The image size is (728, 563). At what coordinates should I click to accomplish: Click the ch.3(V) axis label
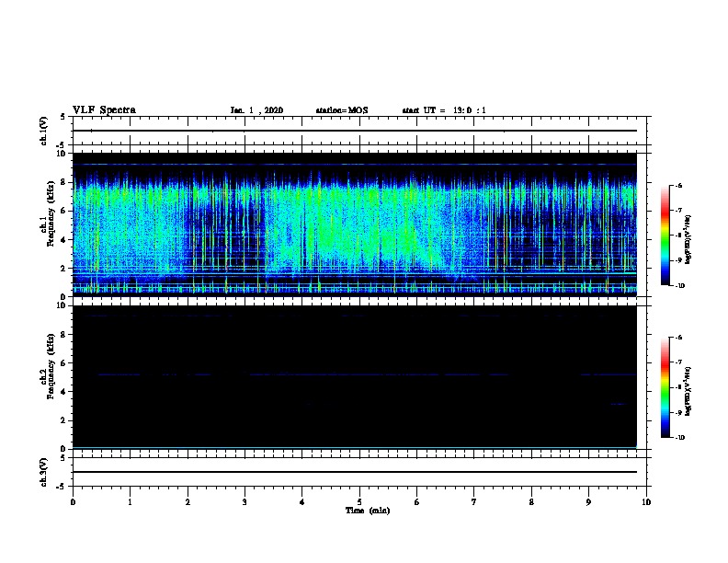click(44, 472)
